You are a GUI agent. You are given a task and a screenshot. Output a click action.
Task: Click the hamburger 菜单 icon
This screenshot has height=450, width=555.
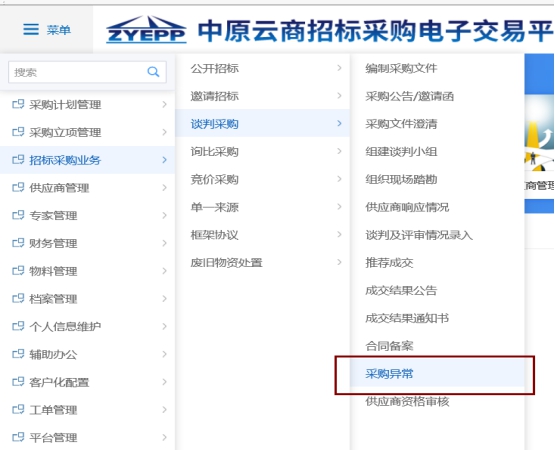click(x=31, y=29)
